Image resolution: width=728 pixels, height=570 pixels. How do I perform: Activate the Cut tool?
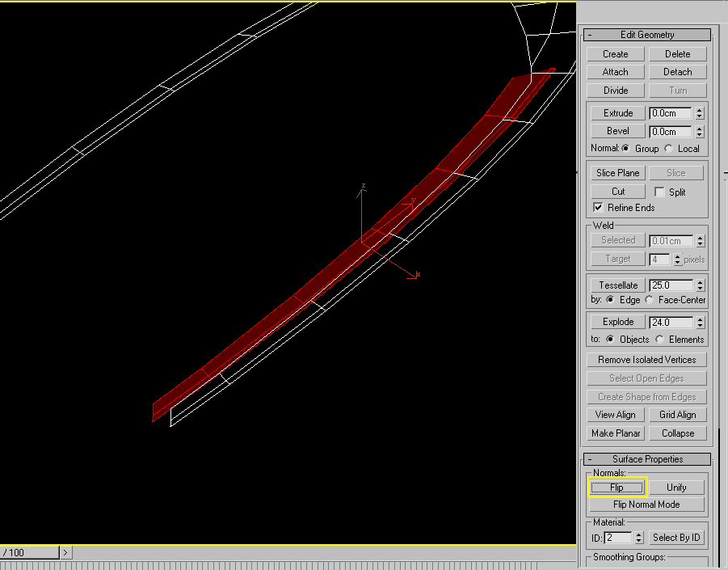617,192
